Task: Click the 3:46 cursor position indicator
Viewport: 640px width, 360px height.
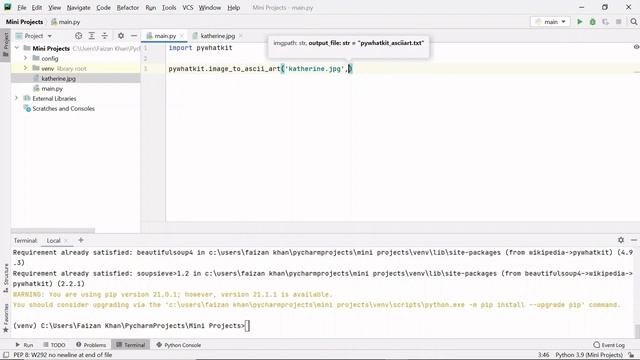Action: [543, 355]
